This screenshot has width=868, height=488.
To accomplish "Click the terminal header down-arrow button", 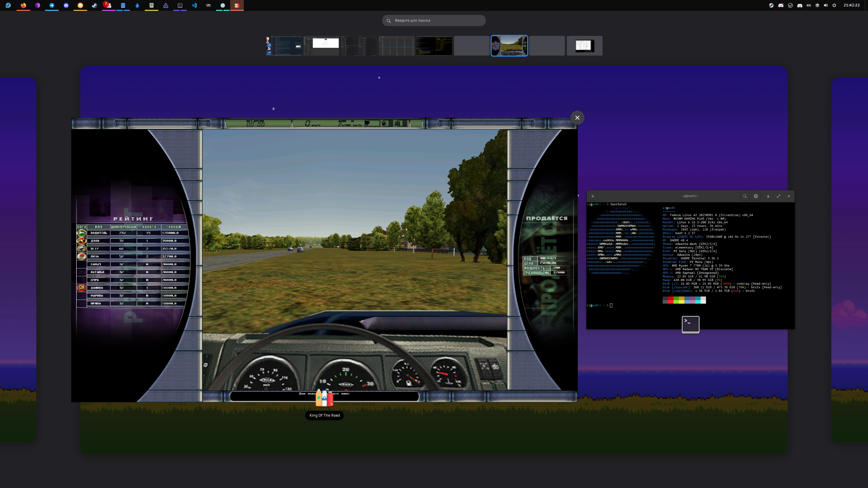I will (x=768, y=196).
